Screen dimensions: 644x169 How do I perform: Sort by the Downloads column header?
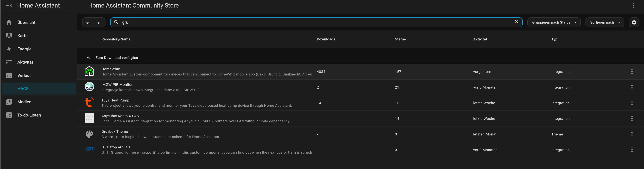pos(326,39)
